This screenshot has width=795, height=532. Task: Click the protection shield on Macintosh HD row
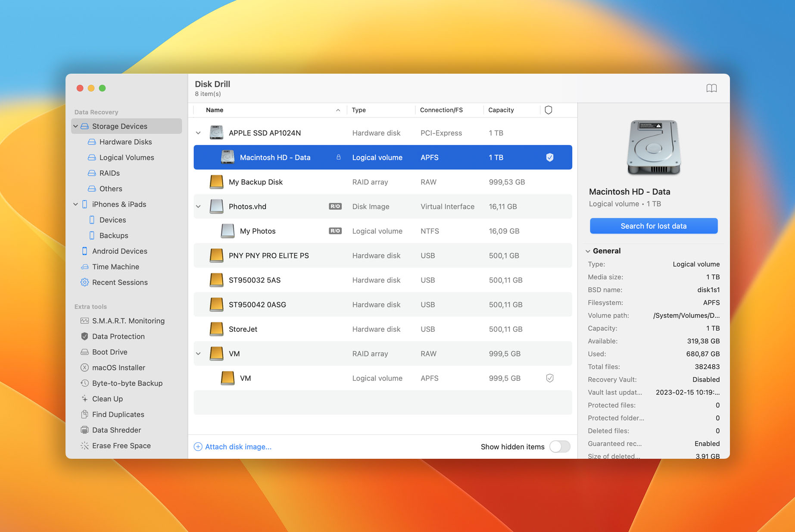[550, 157]
